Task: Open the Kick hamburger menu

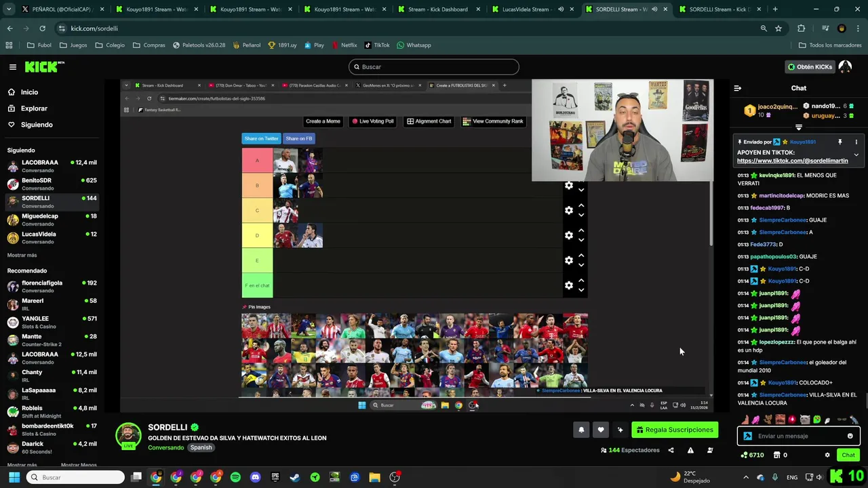Action: pyautogui.click(x=12, y=66)
